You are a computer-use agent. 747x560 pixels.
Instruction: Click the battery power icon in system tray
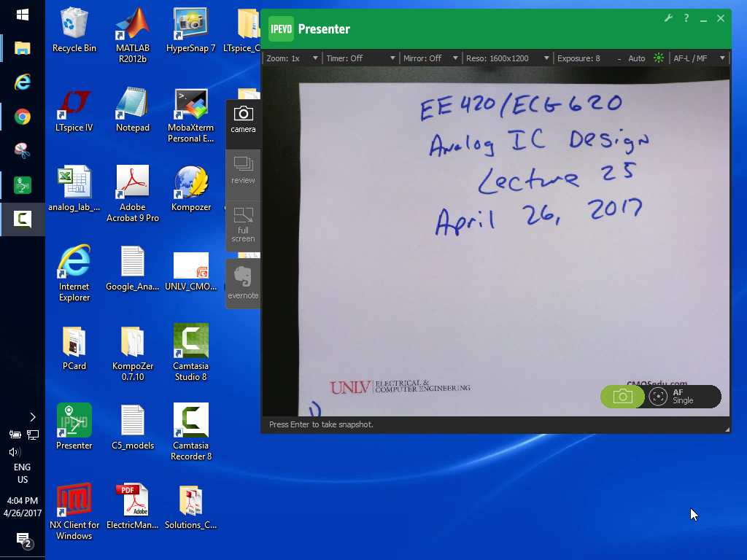click(15, 435)
